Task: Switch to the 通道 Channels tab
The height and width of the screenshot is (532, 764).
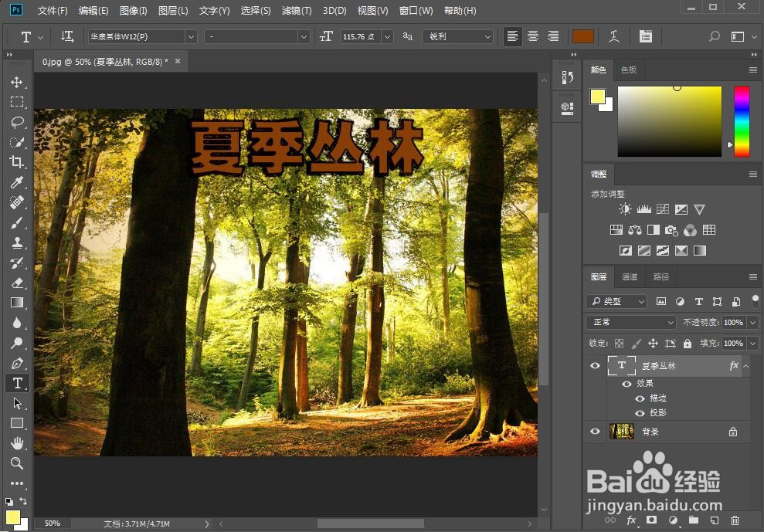Action: click(629, 276)
